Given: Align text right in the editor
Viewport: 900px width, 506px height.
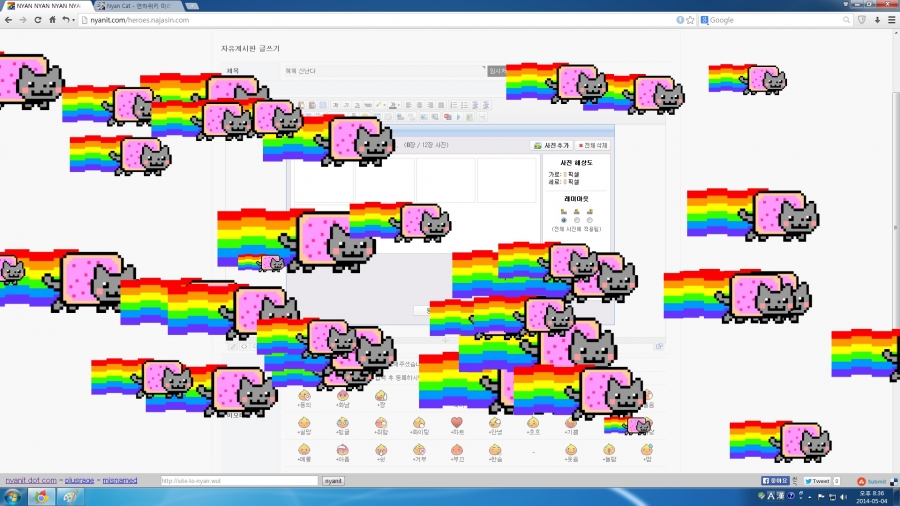Looking at the screenshot, I should point(430,105).
